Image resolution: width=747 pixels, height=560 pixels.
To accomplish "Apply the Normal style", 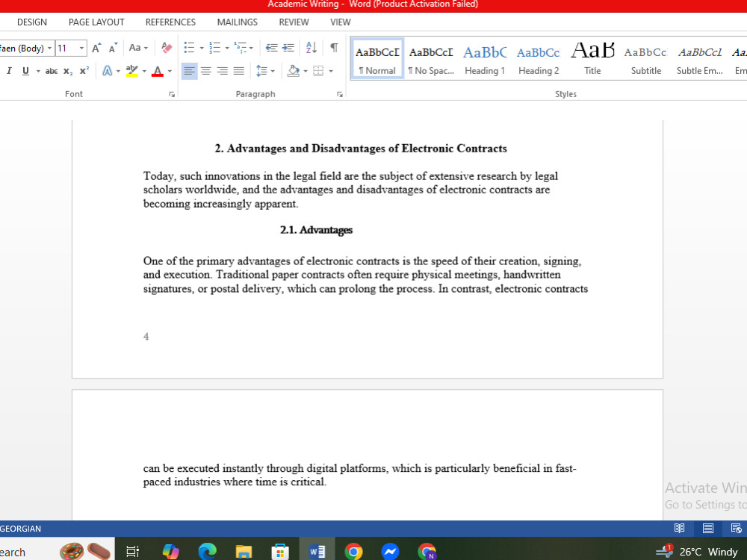I will pyautogui.click(x=377, y=58).
